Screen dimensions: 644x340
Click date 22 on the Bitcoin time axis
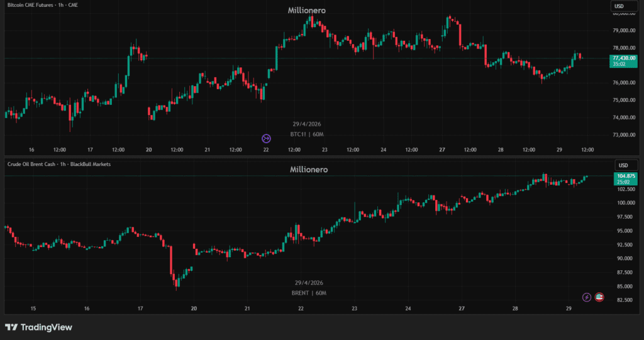(x=266, y=150)
